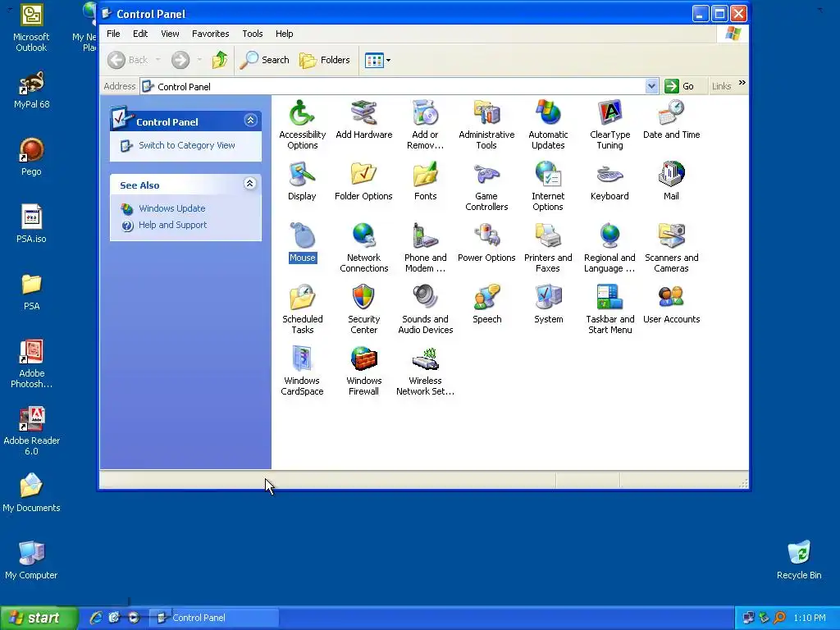840x630 pixels.
Task: Click Switch to Category View link
Action: click(x=186, y=145)
